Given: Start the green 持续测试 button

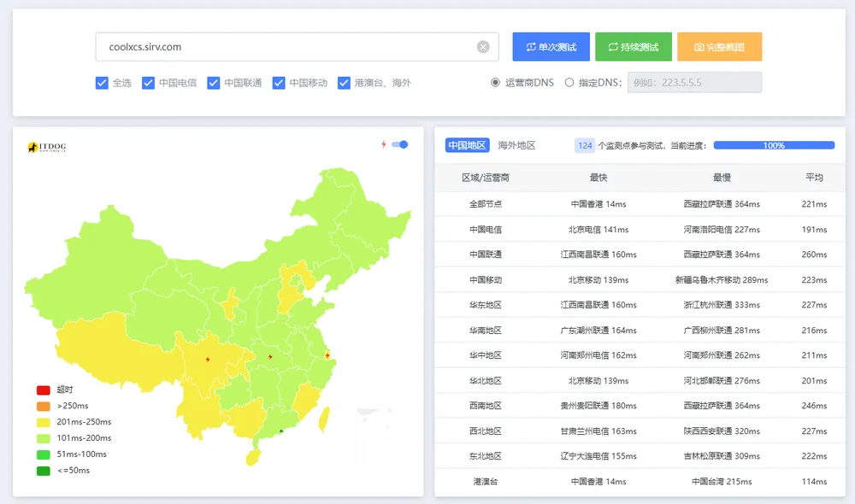Looking at the screenshot, I should click(x=634, y=47).
